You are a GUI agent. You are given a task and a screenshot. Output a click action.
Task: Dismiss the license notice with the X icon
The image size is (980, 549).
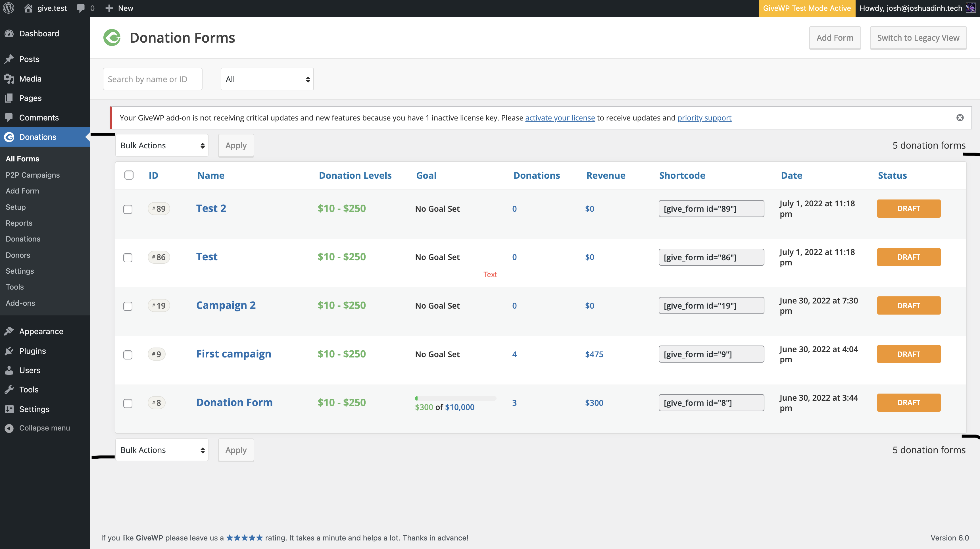click(x=960, y=118)
